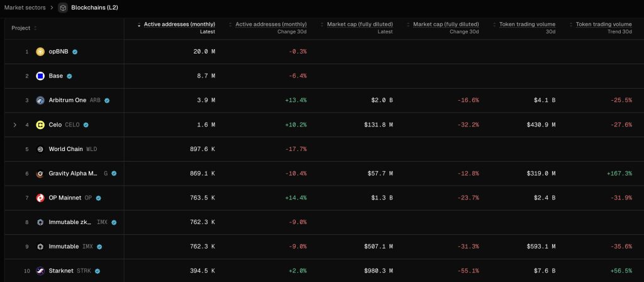Open the Immutable zkEVM project link
Screen dimensions: 644x282
coord(71,222)
